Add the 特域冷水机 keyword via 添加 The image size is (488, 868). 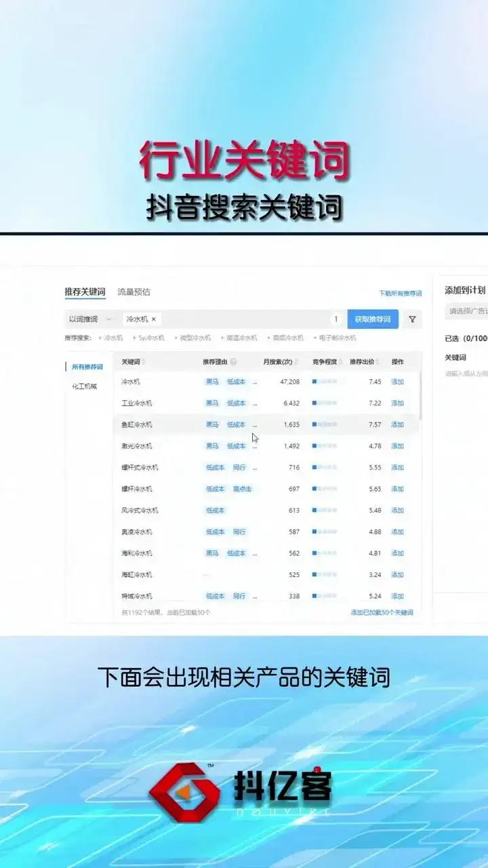pyautogui.click(x=397, y=597)
